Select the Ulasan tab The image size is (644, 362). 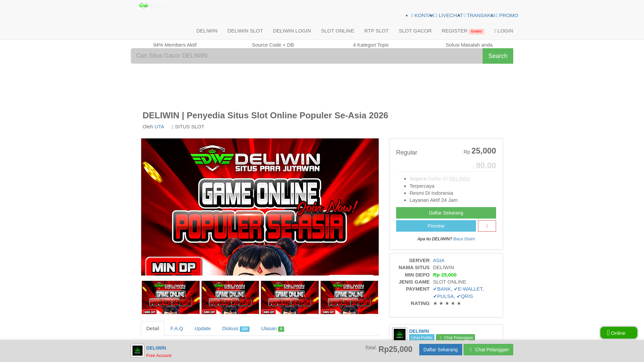click(x=272, y=328)
